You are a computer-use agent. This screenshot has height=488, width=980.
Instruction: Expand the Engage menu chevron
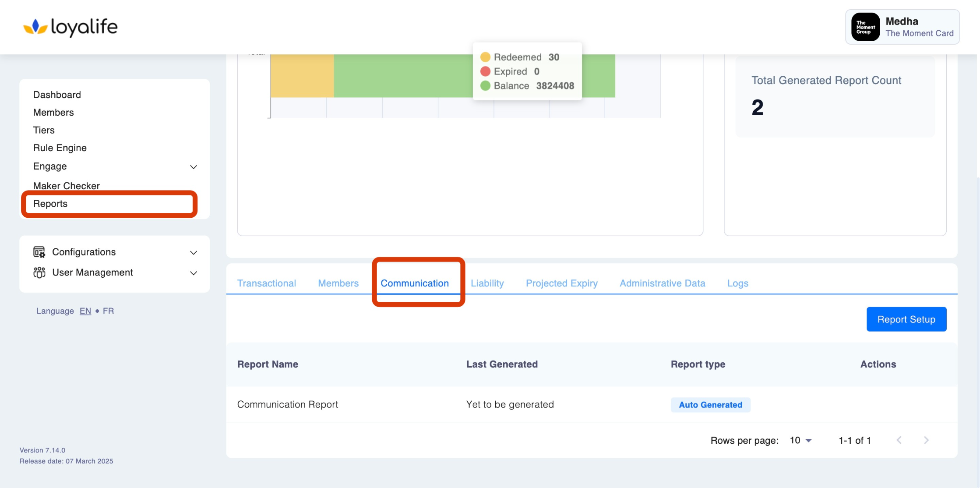193,167
